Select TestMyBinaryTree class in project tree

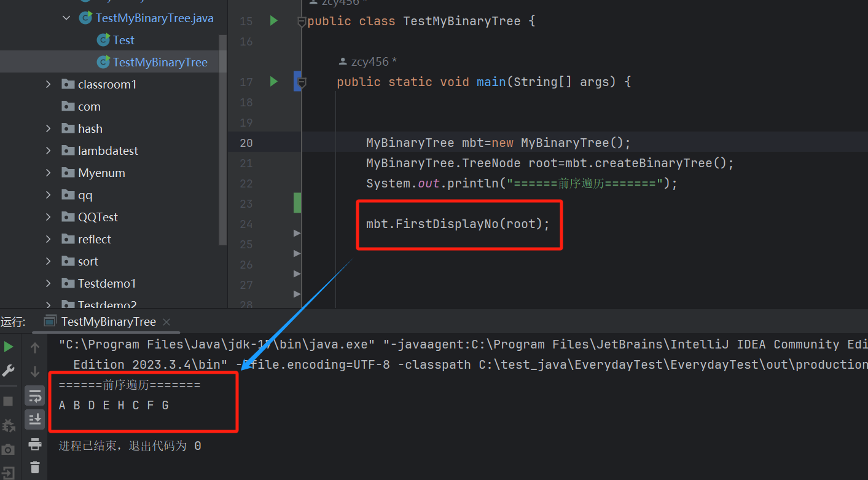pyautogui.click(x=160, y=62)
